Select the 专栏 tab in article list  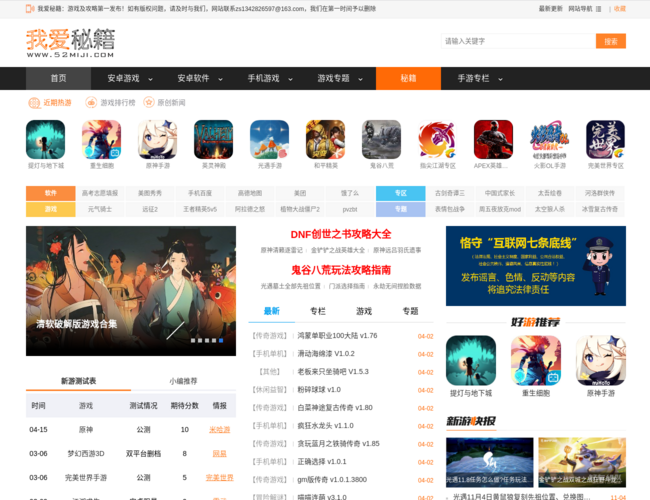pyautogui.click(x=318, y=311)
